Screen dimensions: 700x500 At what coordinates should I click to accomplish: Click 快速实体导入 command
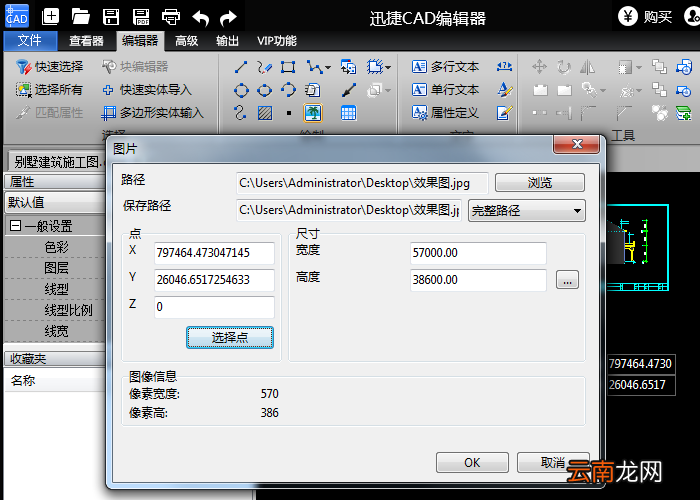click(x=147, y=90)
